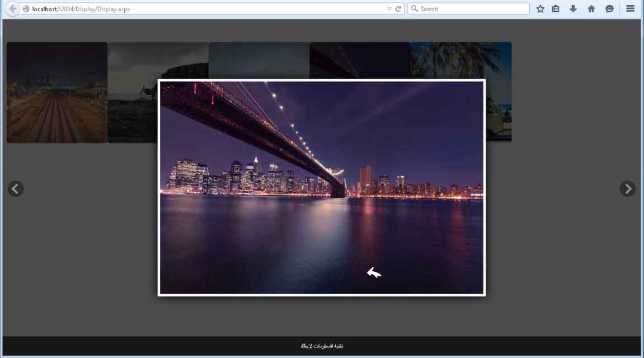Focus the Search input field
This screenshot has width=644, height=358.
(x=473, y=9)
